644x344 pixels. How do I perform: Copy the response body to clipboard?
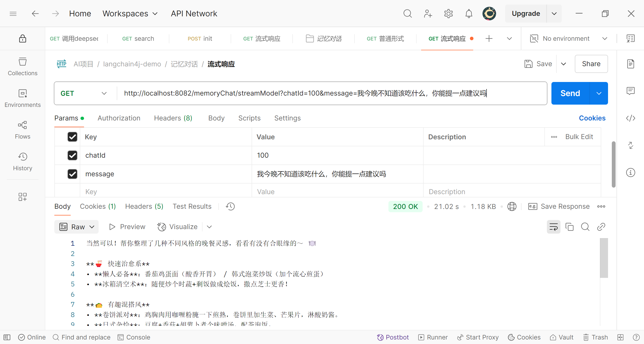[569, 227]
